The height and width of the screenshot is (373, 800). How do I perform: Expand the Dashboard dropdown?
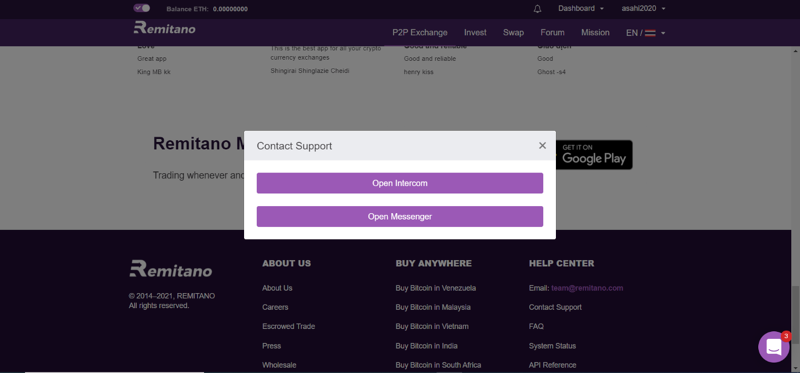[581, 9]
